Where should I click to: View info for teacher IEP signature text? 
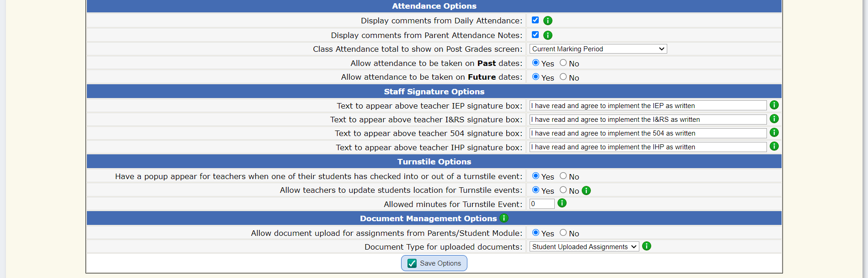click(774, 105)
